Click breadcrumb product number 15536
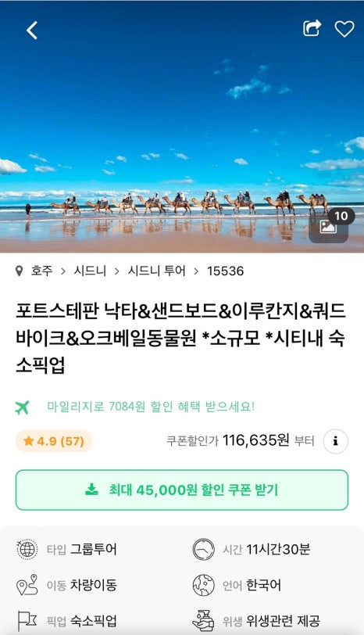Image resolution: width=364 pixels, height=635 pixels. pyautogui.click(x=225, y=271)
